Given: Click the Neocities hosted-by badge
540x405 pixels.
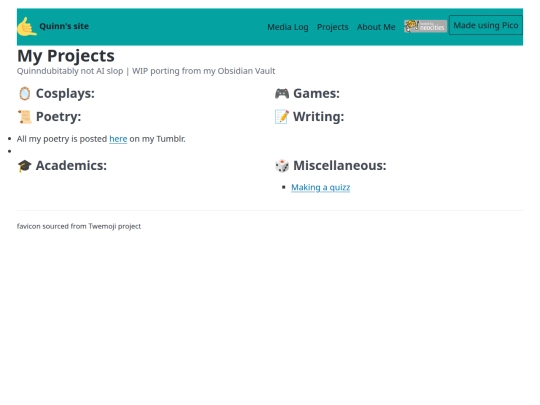Looking at the screenshot, I should [x=425, y=26].
